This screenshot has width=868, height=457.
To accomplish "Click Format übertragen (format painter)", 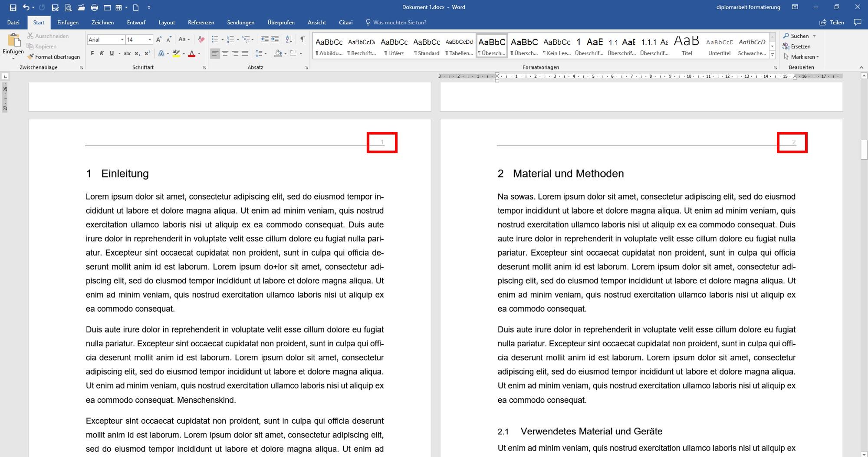I will point(53,57).
